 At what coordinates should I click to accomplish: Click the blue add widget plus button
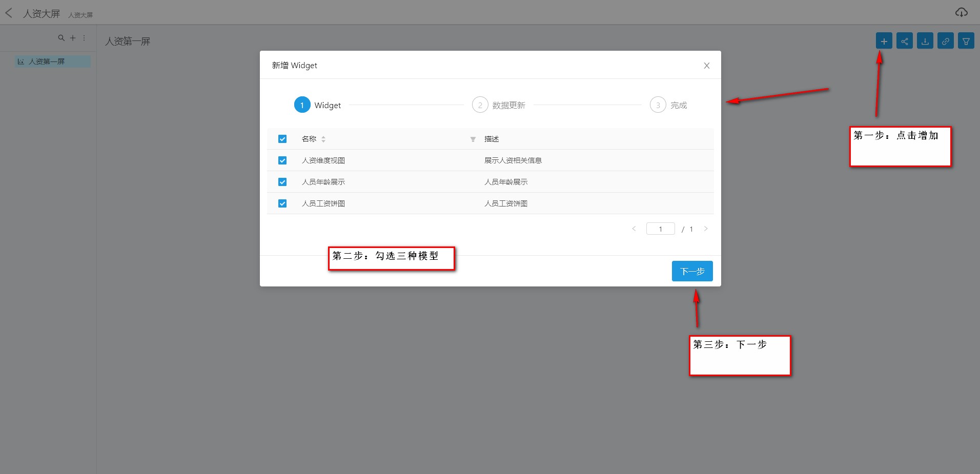tap(884, 41)
